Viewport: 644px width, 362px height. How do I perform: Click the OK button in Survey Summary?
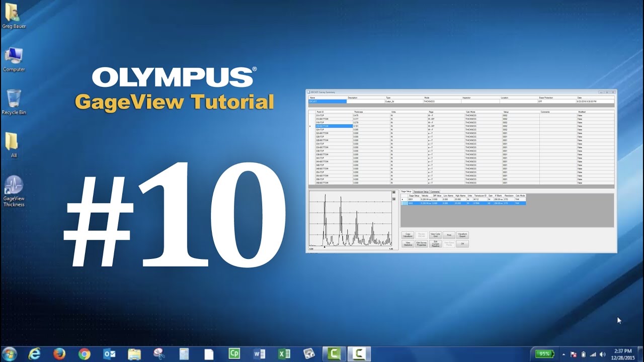click(462, 244)
